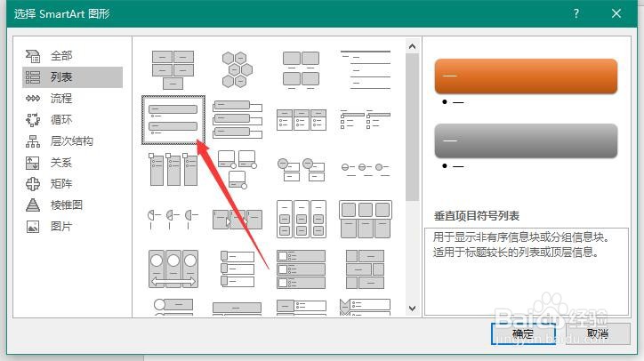Screen dimensions: 644x361
Task: Close the SmartArt dialog
Action: tap(616, 13)
